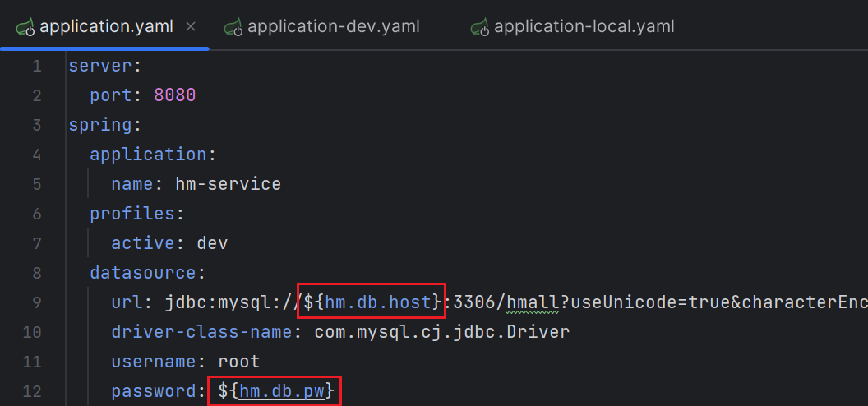This screenshot has height=406, width=868.
Task: Close the application.yaml tab
Action: [191, 26]
